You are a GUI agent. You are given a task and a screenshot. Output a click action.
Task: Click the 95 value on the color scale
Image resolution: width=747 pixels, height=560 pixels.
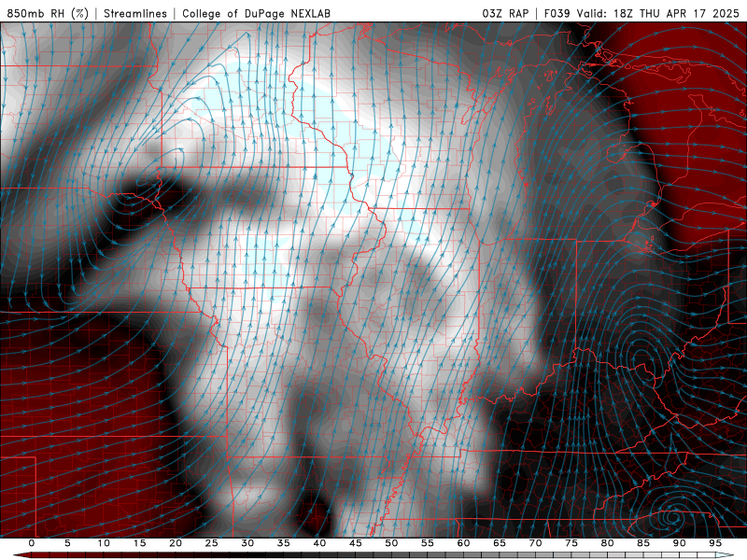[715, 543]
